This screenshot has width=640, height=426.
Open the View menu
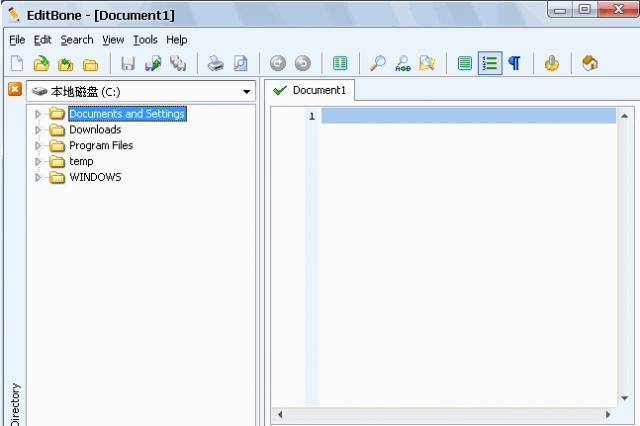pos(113,40)
